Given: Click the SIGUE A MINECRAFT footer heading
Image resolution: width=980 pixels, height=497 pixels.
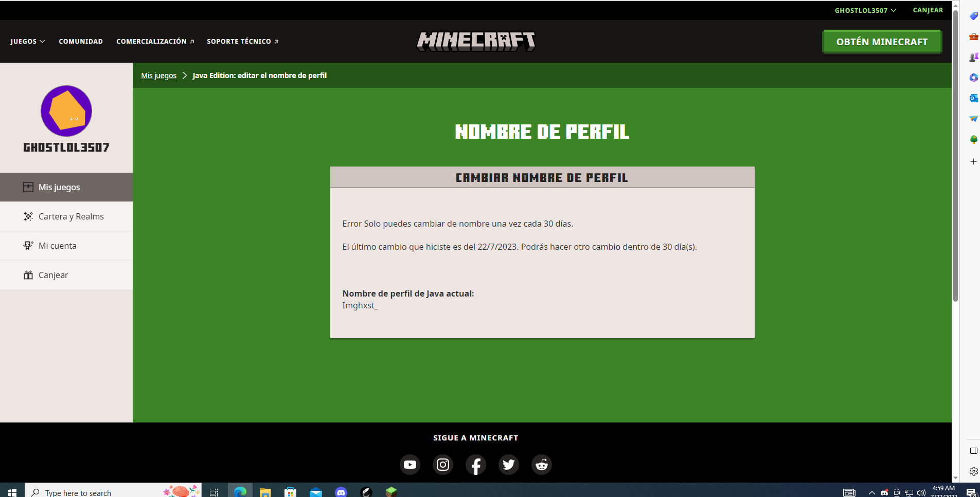Looking at the screenshot, I should (476, 438).
